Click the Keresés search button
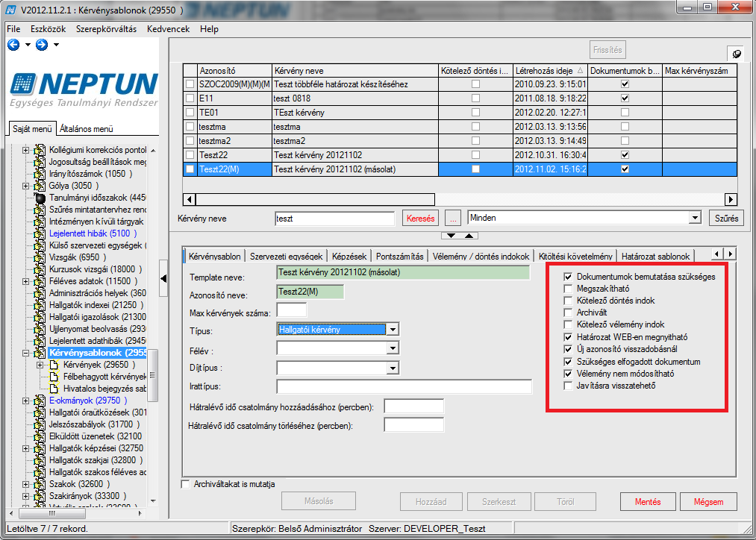 tap(420, 219)
